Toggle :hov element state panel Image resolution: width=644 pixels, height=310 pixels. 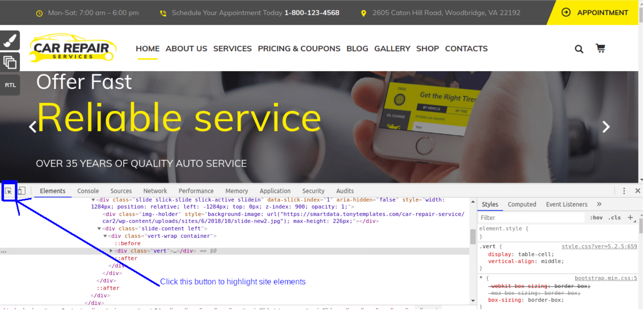(x=596, y=218)
